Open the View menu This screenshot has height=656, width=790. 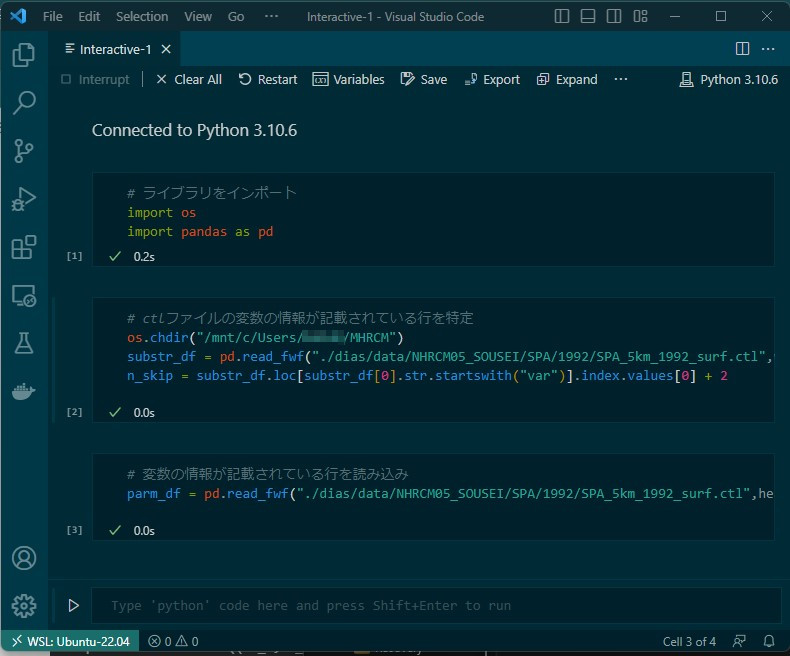pyautogui.click(x=198, y=17)
